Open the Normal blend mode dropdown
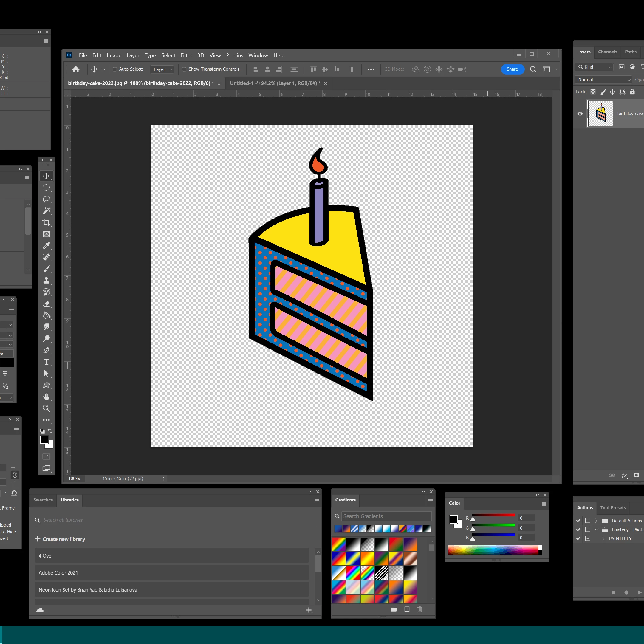Image resolution: width=644 pixels, height=644 pixels. pos(603,80)
